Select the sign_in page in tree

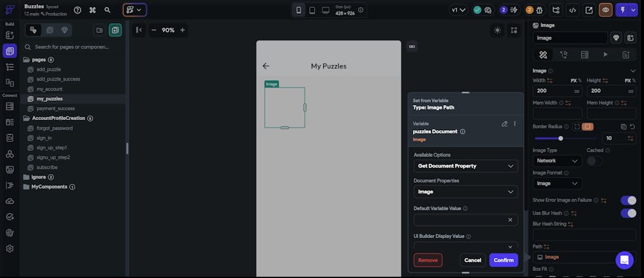(x=44, y=138)
